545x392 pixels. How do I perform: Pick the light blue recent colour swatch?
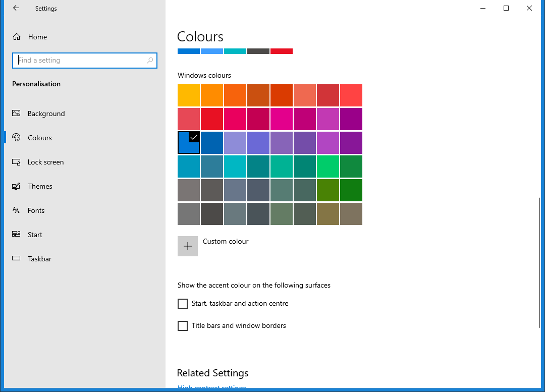tap(212, 51)
